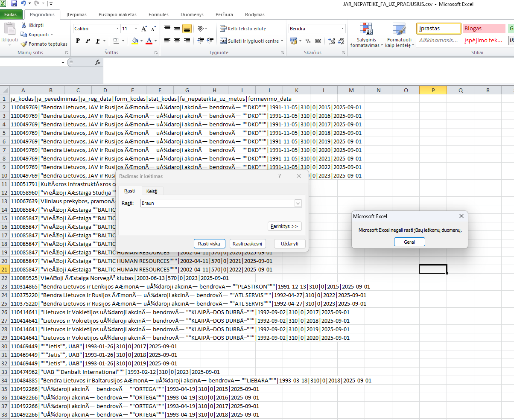Click the Iškirpti scissors icon
The width and height of the screenshot is (514, 420).
24,25
